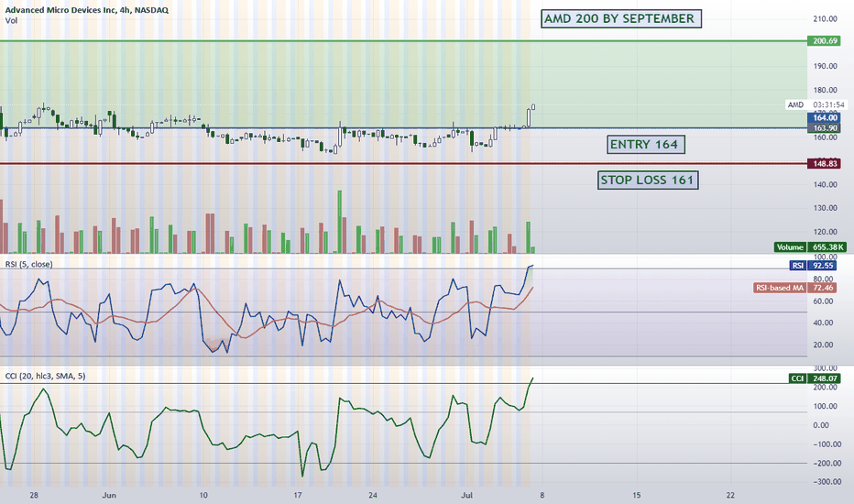This screenshot has width=854, height=504.
Task: Click the 148.83 red stop price label
Action: click(825, 163)
